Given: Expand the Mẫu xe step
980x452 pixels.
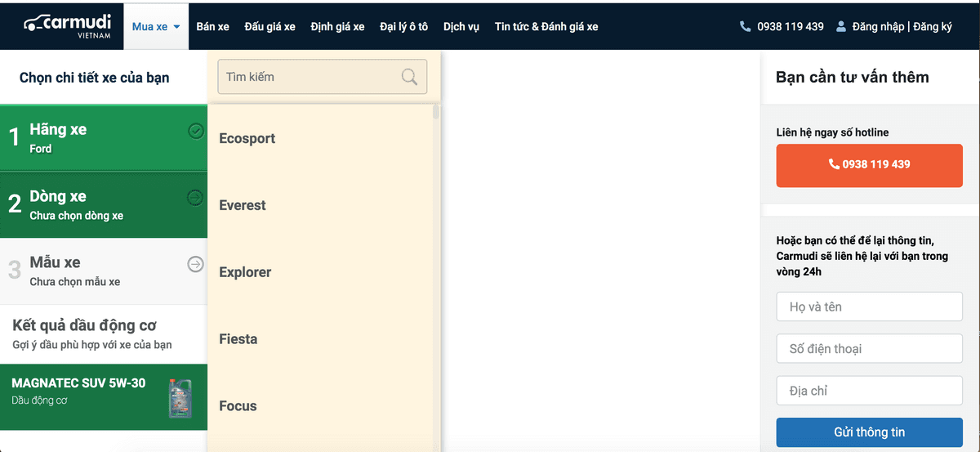Looking at the screenshot, I should [x=98, y=271].
